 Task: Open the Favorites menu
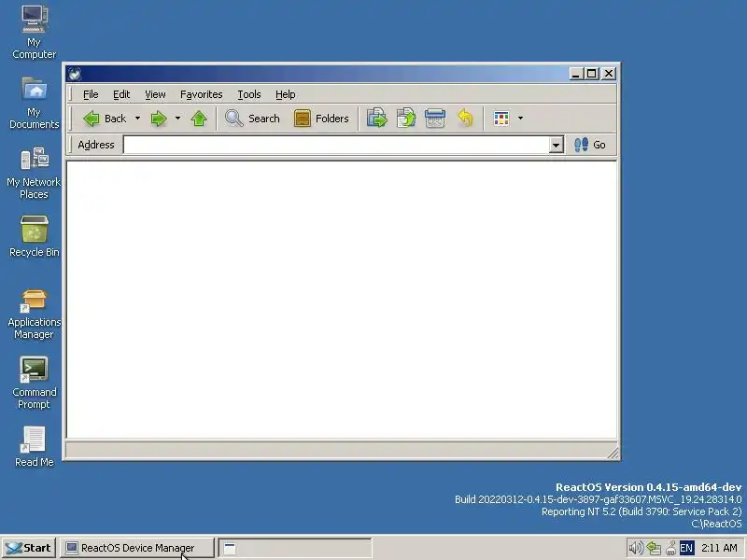(201, 94)
